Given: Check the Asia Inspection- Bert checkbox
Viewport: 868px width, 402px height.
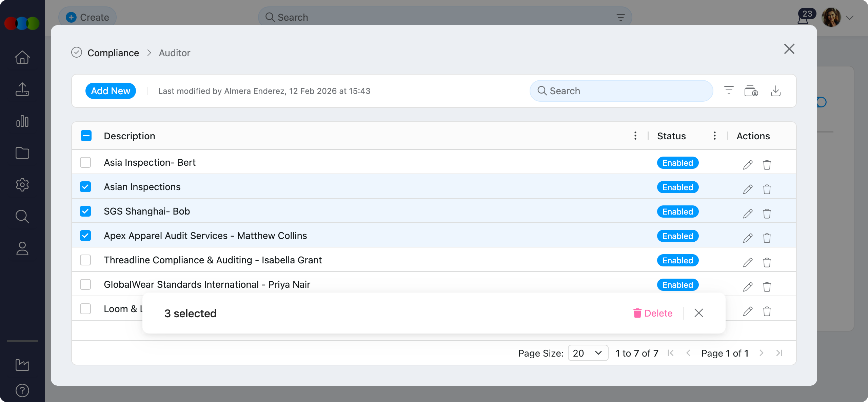Looking at the screenshot, I should pyautogui.click(x=85, y=162).
